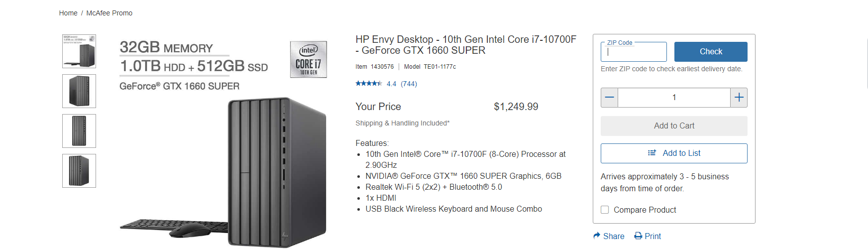The image size is (868, 252).
Task: Click the quantity number field
Action: point(674,98)
